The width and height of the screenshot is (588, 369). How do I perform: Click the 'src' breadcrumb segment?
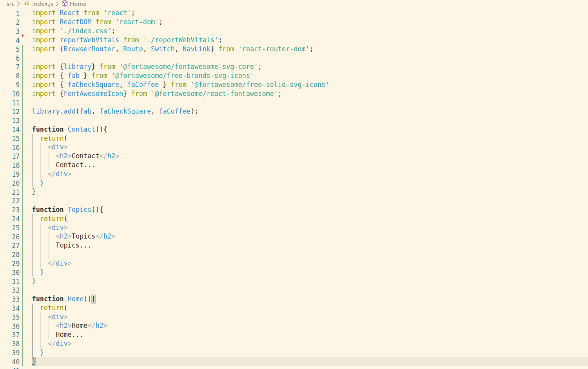[x=10, y=4]
